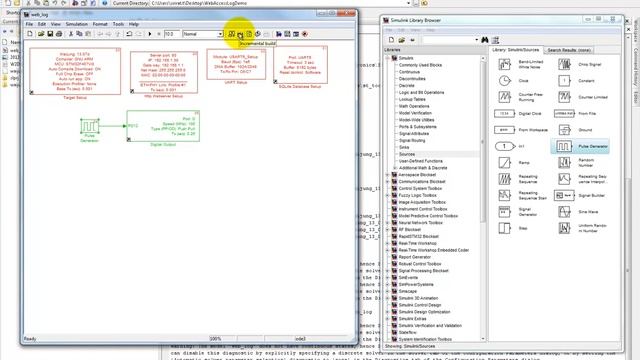Open the Edit menu in web_log window
Image resolution: width=640 pixels, height=360 pixels.
(42, 24)
